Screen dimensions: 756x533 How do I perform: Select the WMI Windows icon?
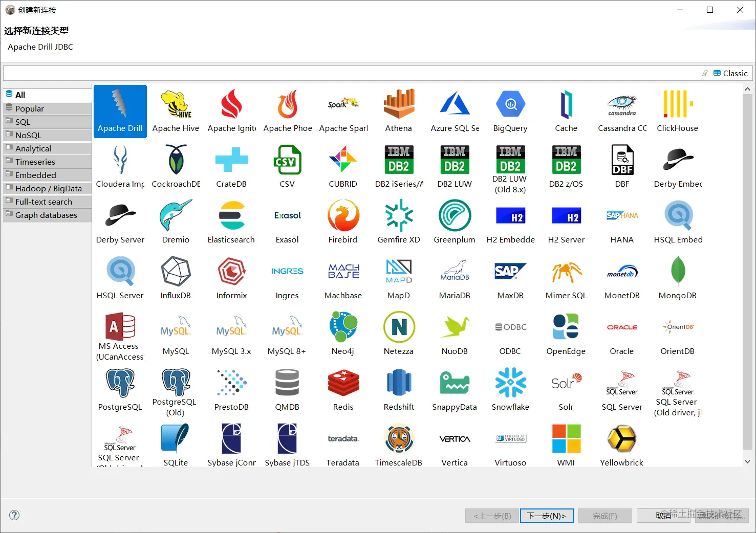point(566,438)
